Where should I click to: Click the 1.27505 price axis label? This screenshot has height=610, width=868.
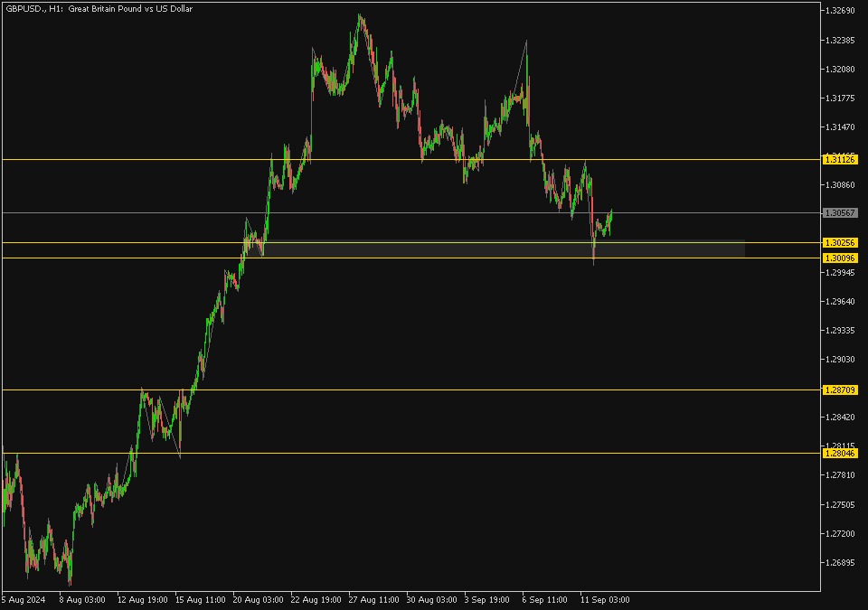pyautogui.click(x=840, y=504)
